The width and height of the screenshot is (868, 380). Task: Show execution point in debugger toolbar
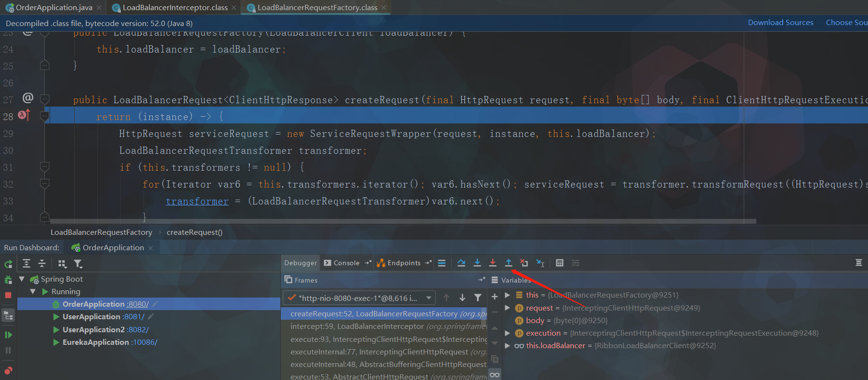442,263
